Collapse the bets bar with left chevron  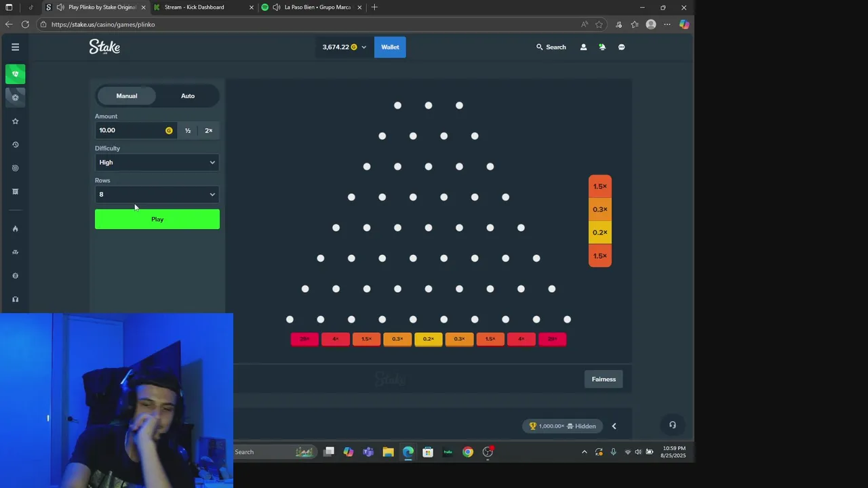click(x=614, y=426)
